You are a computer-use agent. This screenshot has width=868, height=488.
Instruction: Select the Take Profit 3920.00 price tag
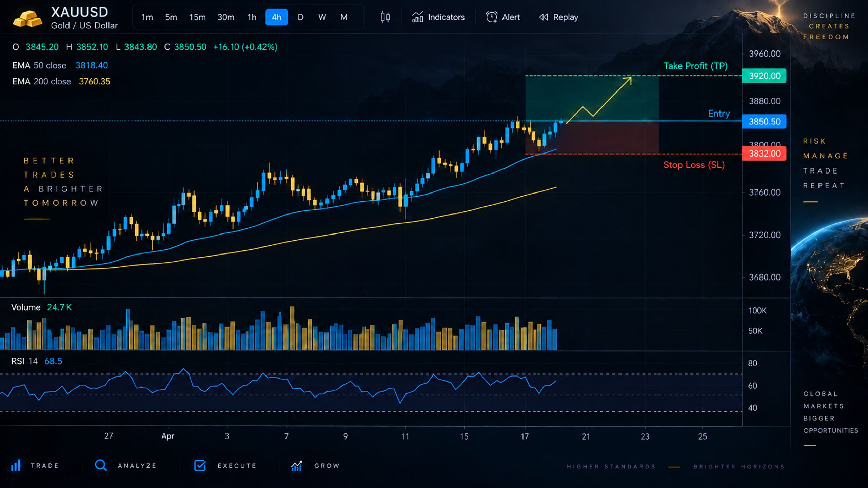pyautogui.click(x=764, y=76)
